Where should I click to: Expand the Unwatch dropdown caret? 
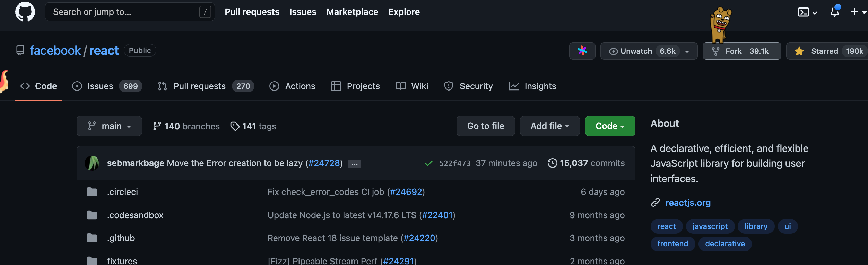coord(687,51)
